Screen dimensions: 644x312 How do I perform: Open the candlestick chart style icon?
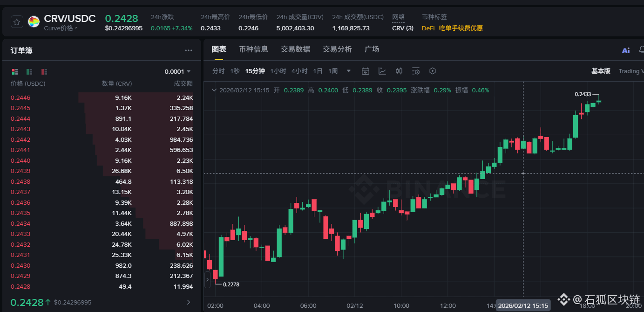399,71
